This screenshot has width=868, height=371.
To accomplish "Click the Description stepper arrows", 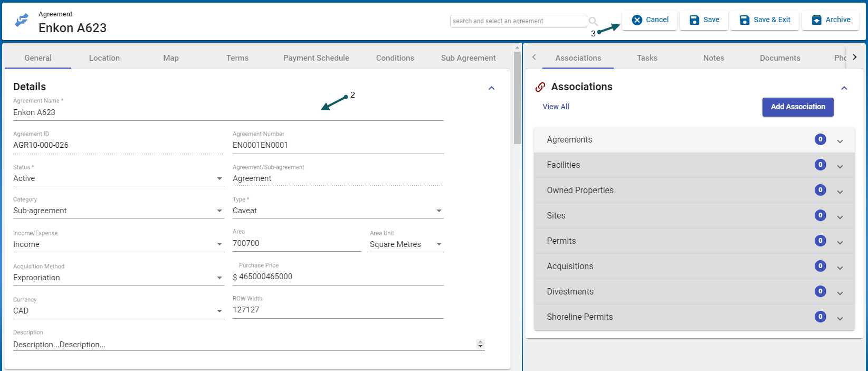I will click(480, 344).
